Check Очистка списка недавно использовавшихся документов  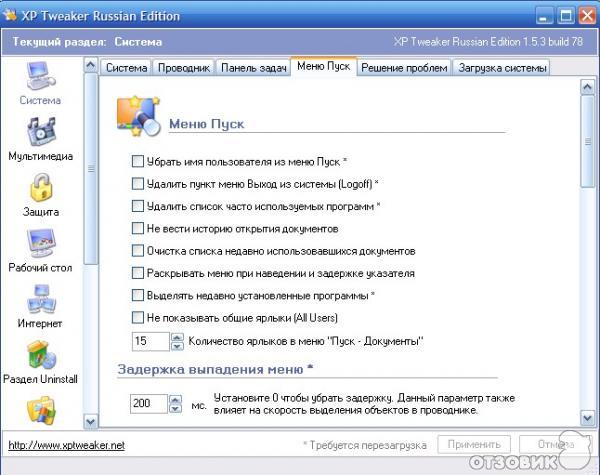pos(137,250)
